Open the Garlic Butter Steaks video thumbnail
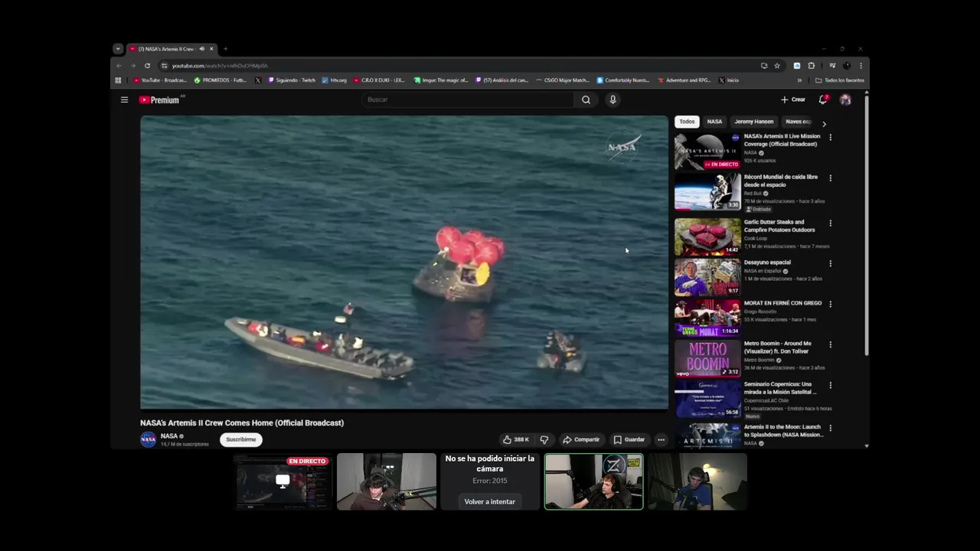Image resolution: width=980 pixels, height=551 pixels. 707,236
